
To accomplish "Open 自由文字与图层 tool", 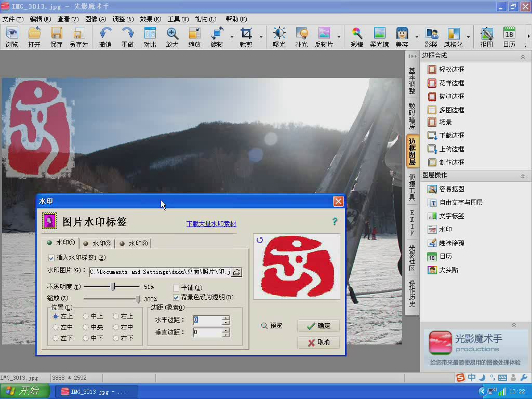I will point(455,203).
